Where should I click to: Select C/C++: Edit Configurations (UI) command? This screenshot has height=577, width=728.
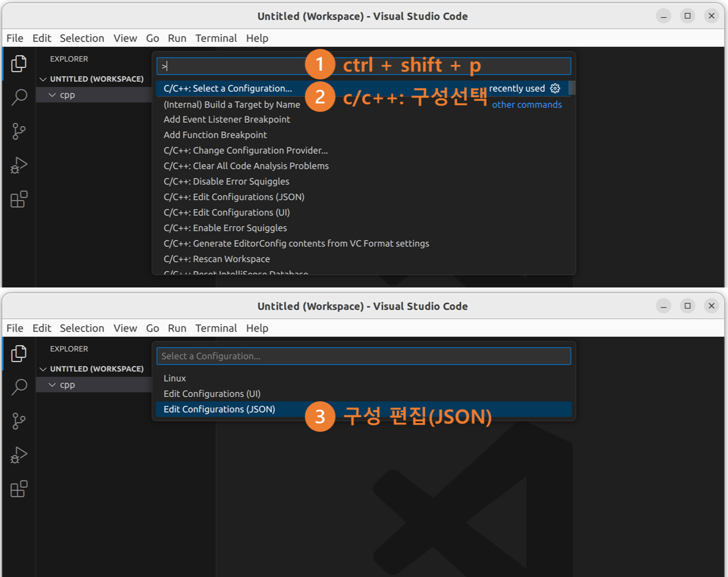[363, 212]
